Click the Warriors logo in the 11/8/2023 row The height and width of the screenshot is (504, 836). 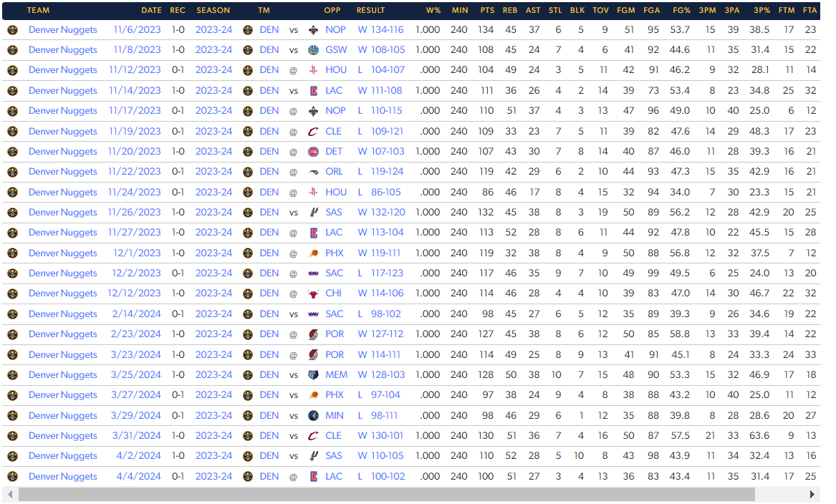314,50
